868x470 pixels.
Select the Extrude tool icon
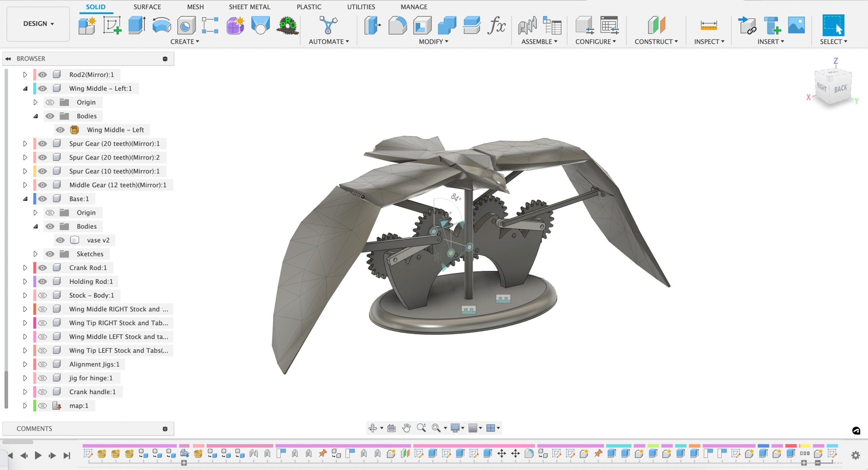137,25
